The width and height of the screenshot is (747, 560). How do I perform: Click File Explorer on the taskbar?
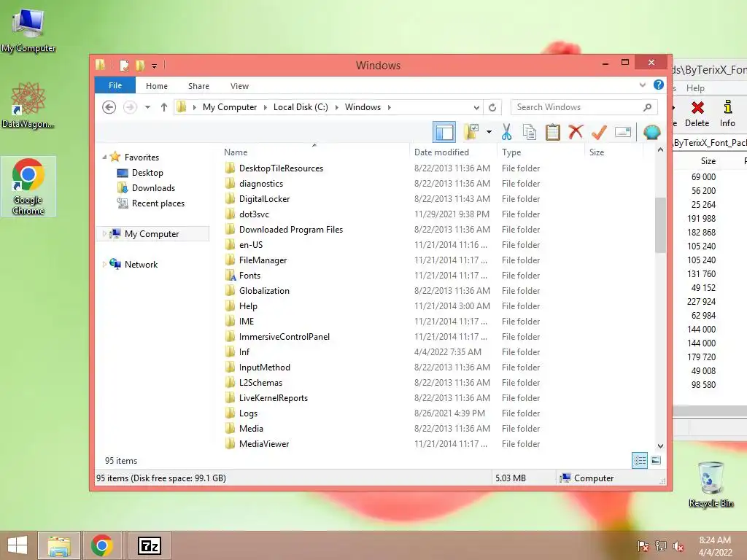click(x=59, y=545)
